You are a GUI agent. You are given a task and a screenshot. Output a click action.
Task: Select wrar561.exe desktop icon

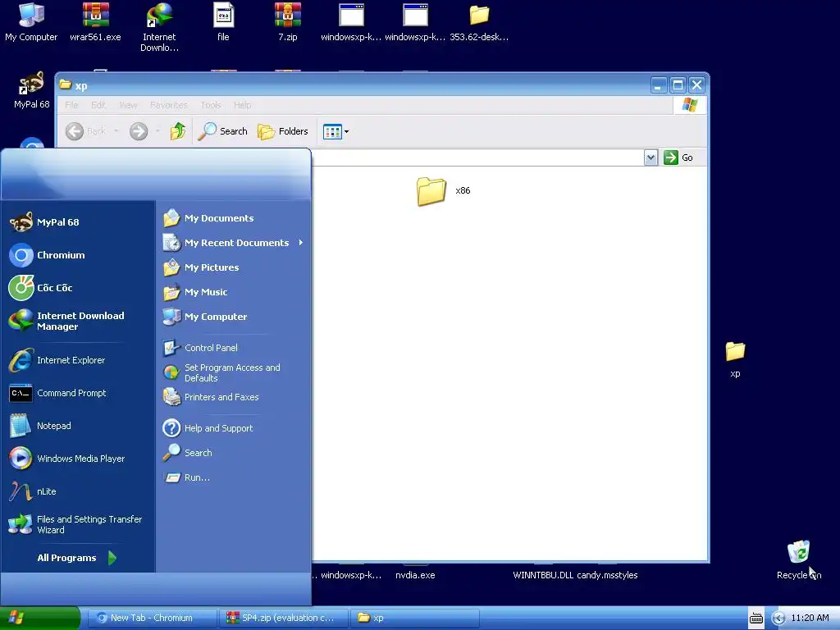point(95,22)
